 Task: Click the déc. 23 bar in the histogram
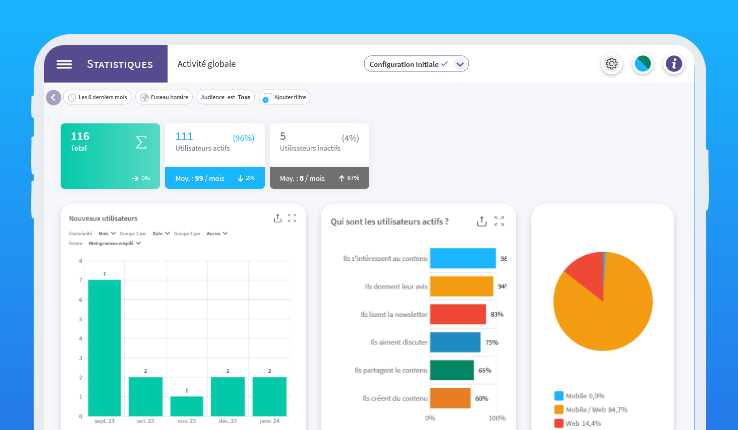pyautogui.click(x=228, y=397)
